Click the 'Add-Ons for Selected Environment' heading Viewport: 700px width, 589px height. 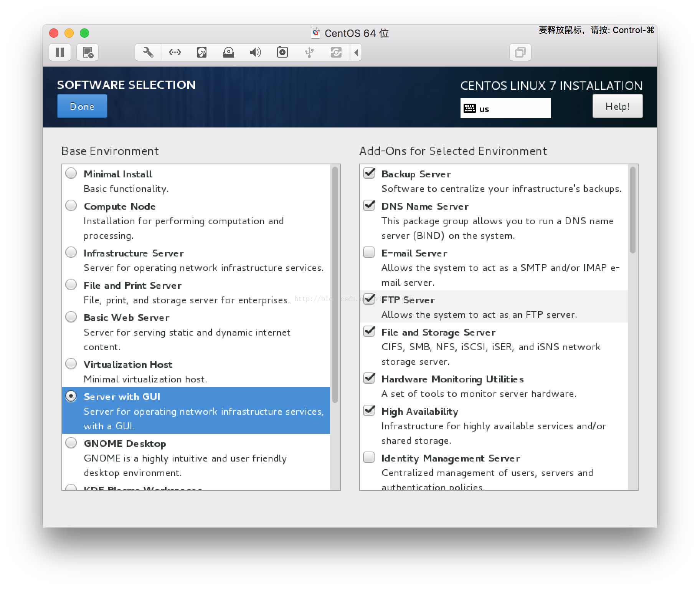click(453, 151)
